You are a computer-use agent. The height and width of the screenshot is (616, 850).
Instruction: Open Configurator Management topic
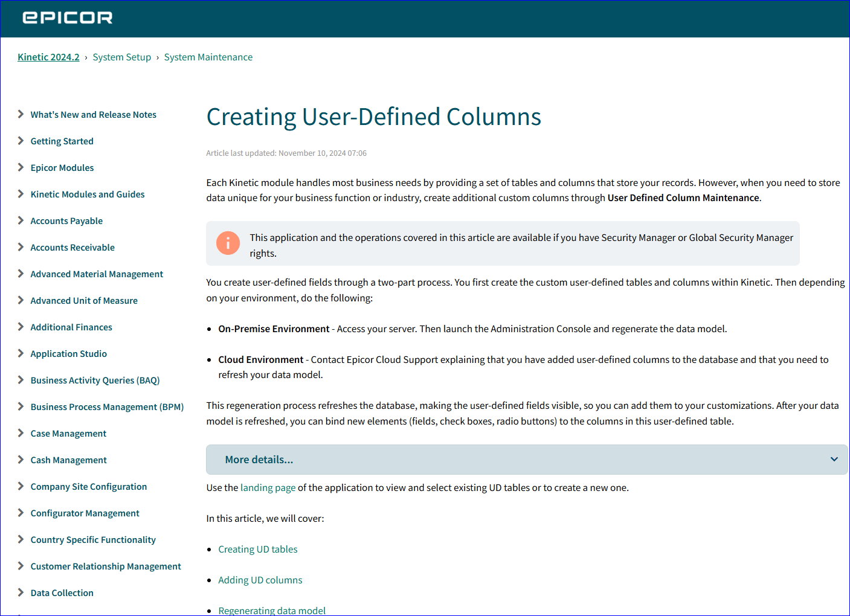click(85, 513)
